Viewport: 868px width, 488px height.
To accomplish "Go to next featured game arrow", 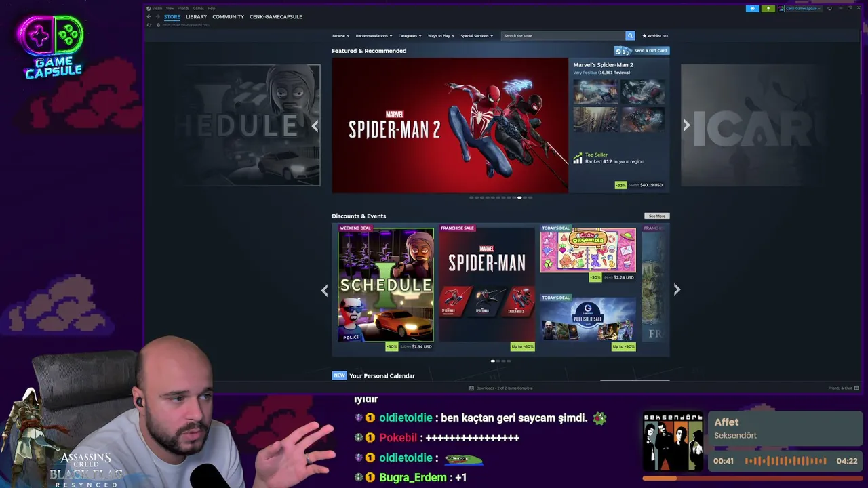I will coord(686,125).
